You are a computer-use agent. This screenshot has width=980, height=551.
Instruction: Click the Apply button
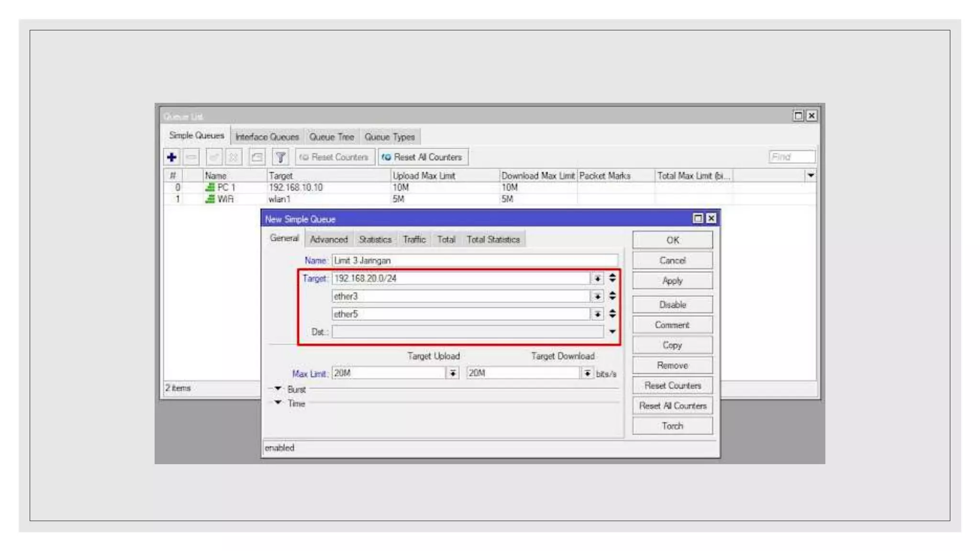(x=672, y=281)
